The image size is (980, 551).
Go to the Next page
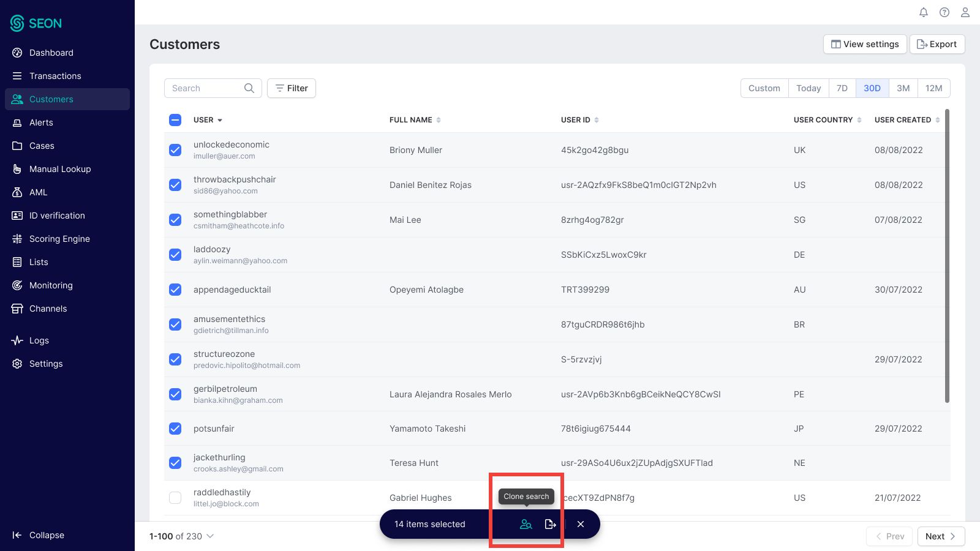click(941, 536)
